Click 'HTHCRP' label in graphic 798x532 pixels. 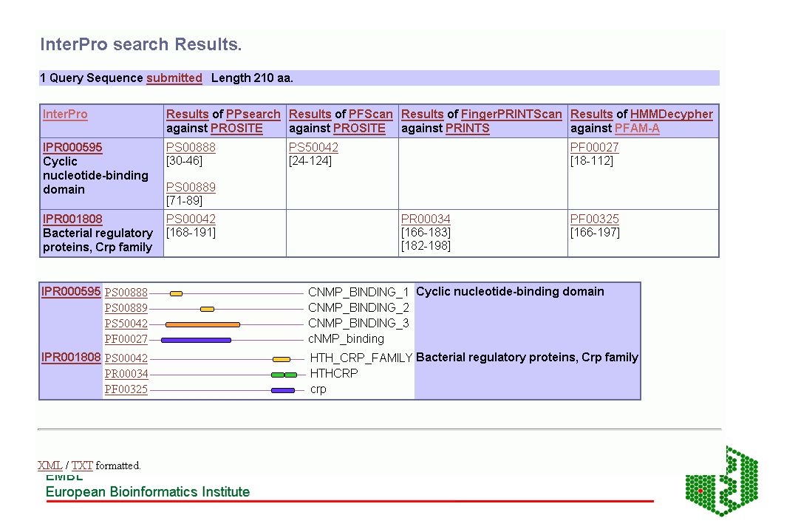pos(334,373)
